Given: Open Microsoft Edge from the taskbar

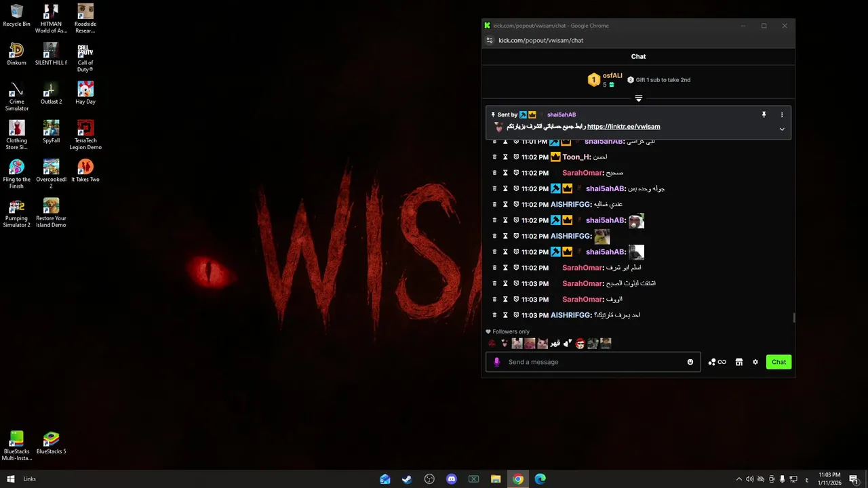Looking at the screenshot, I should pyautogui.click(x=540, y=479).
